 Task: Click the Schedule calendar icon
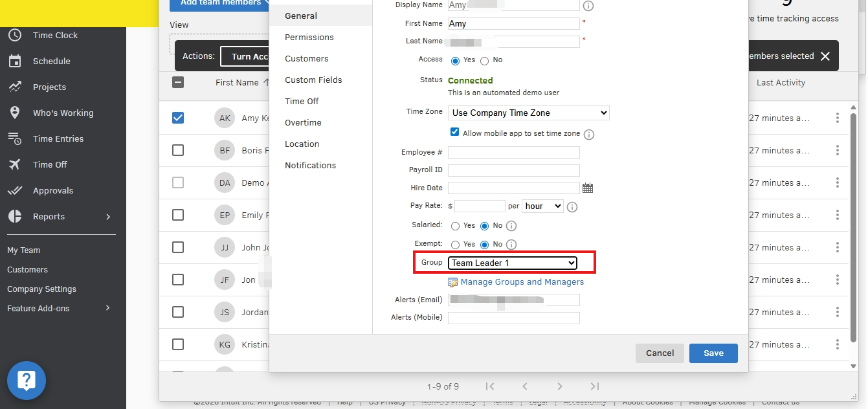point(15,61)
